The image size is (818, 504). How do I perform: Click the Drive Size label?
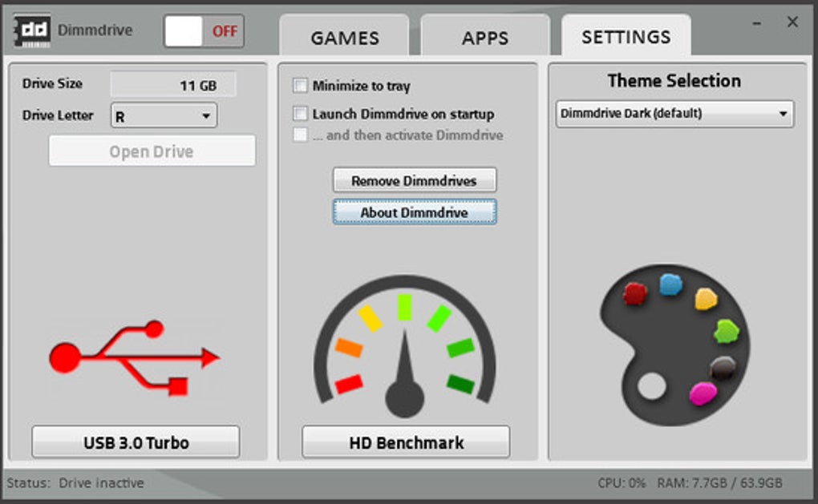(x=52, y=83)
